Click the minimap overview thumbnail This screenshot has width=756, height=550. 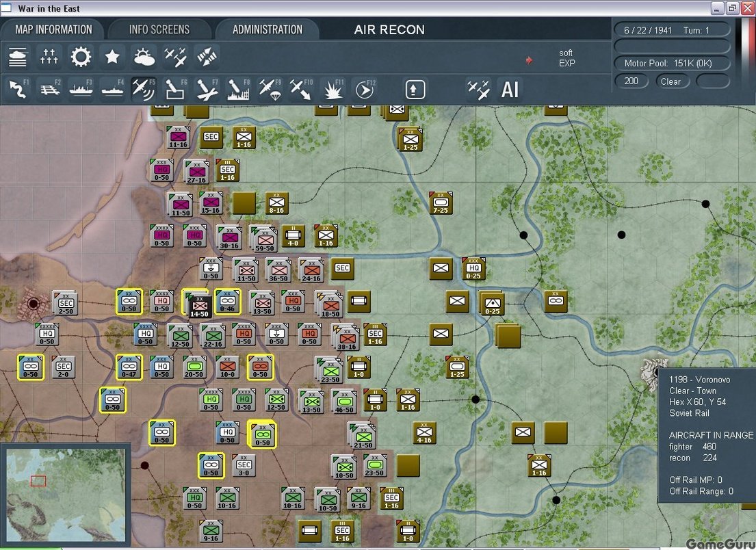click(x=66, y=495)
